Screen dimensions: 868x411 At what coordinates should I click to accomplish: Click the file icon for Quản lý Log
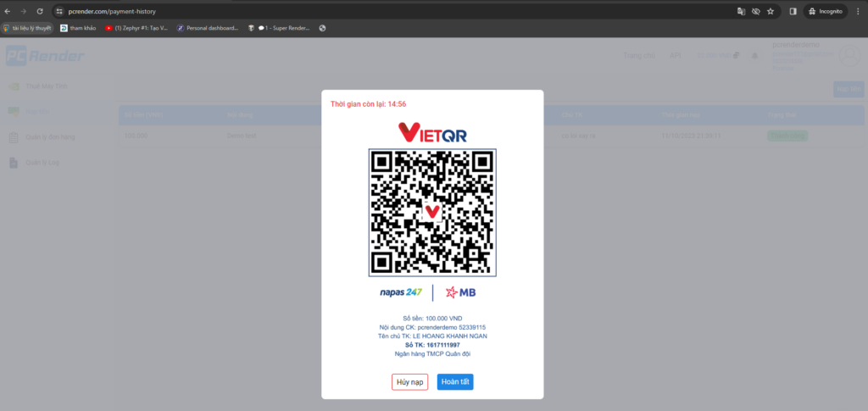14,163
